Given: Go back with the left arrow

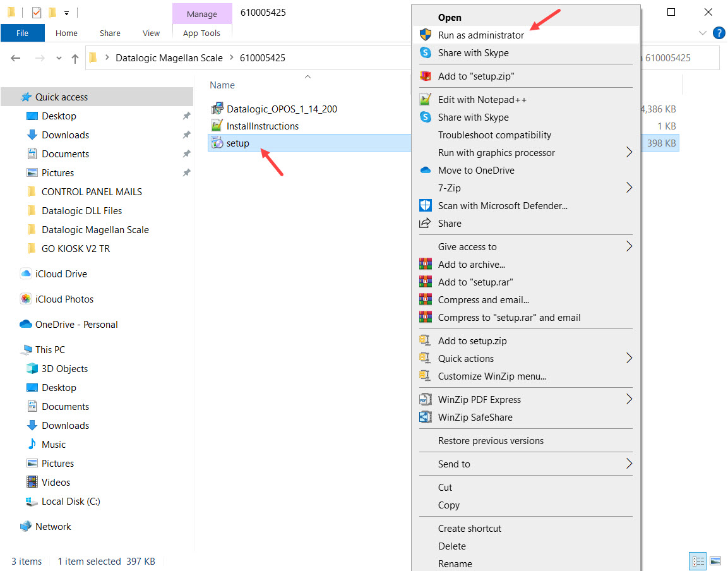Looking at the screenshot, I should pos(16,58).
